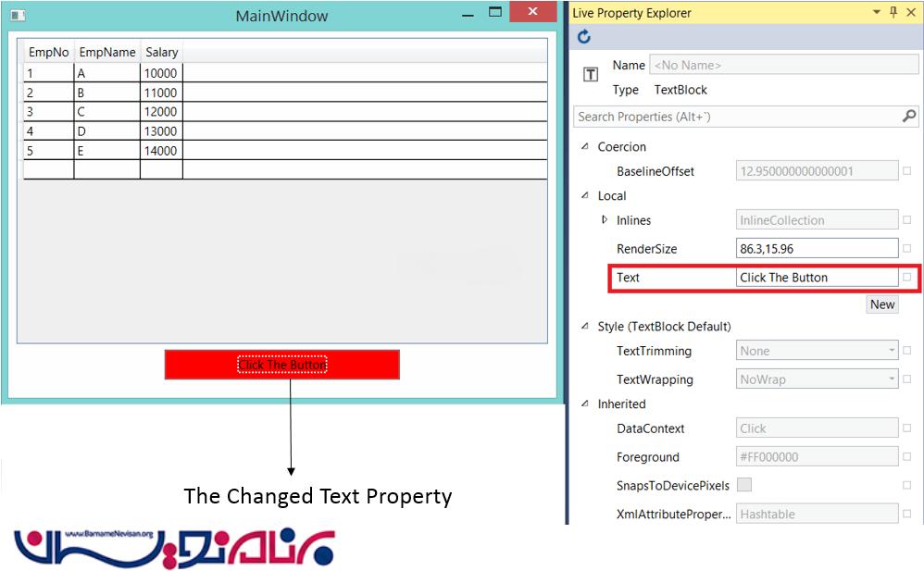Screen dimensions: 924x571
Task: Select the Salary cell 10000
Action: pyautogui.click(x=161, y=72)
